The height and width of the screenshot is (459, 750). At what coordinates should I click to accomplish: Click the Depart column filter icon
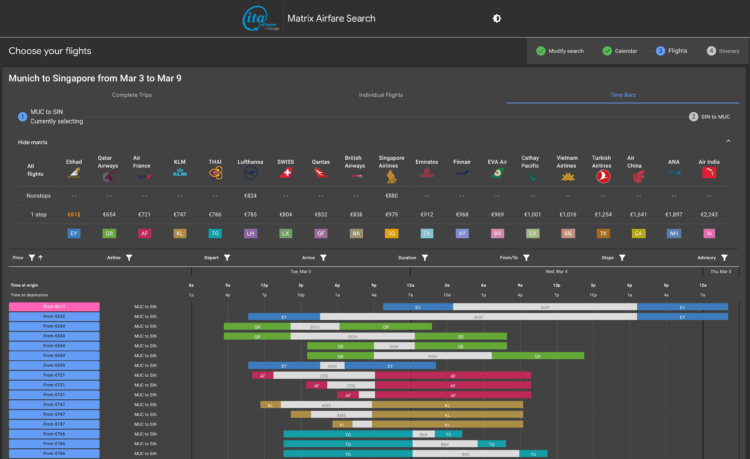227,258
